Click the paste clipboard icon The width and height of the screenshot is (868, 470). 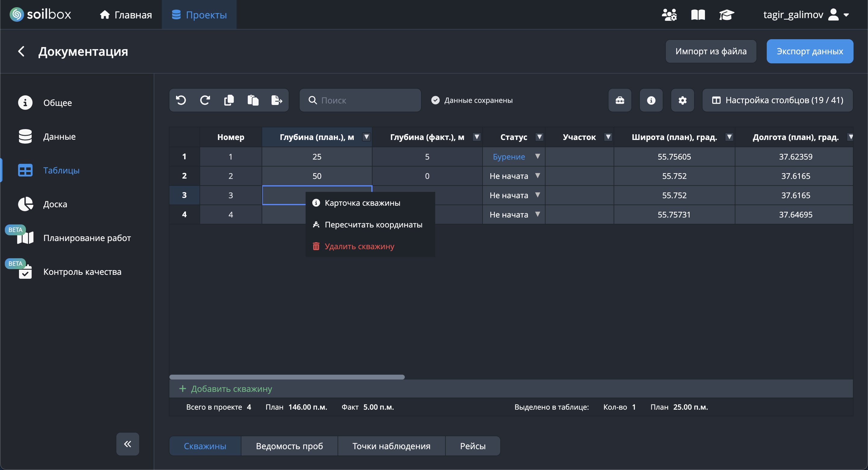point(253,100)
